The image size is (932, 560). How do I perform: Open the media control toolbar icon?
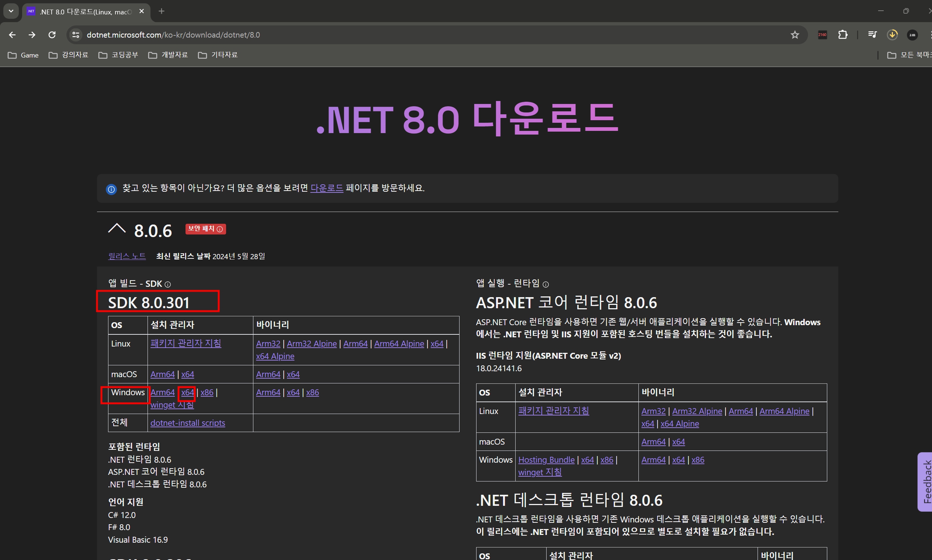coord(872,35)
